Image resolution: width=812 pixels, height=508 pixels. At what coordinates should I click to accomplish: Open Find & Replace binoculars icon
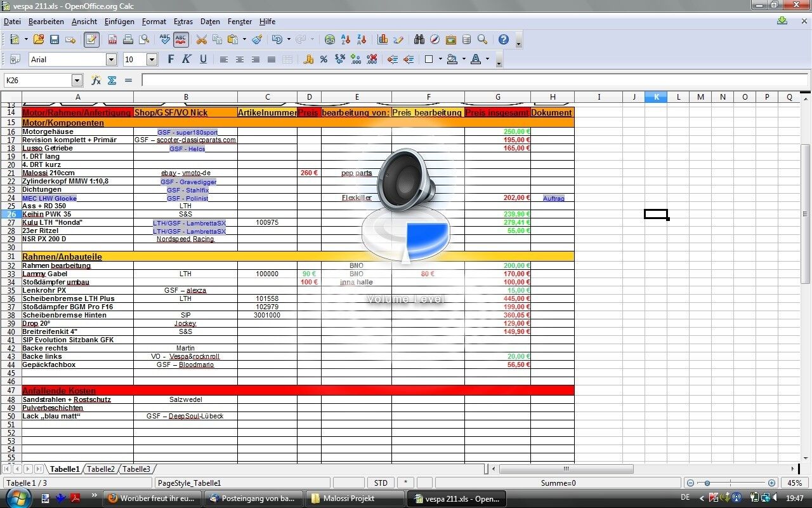(x=419, y=39)
